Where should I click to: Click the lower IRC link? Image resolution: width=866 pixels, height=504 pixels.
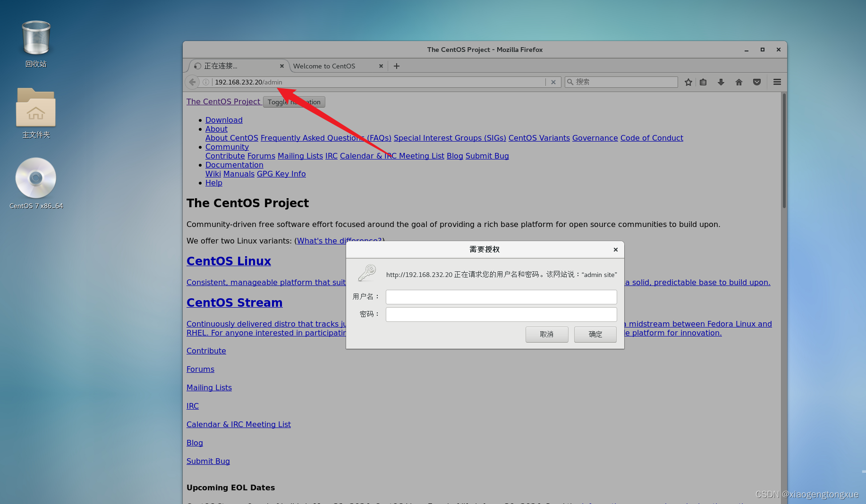click(x=193, y=406)
